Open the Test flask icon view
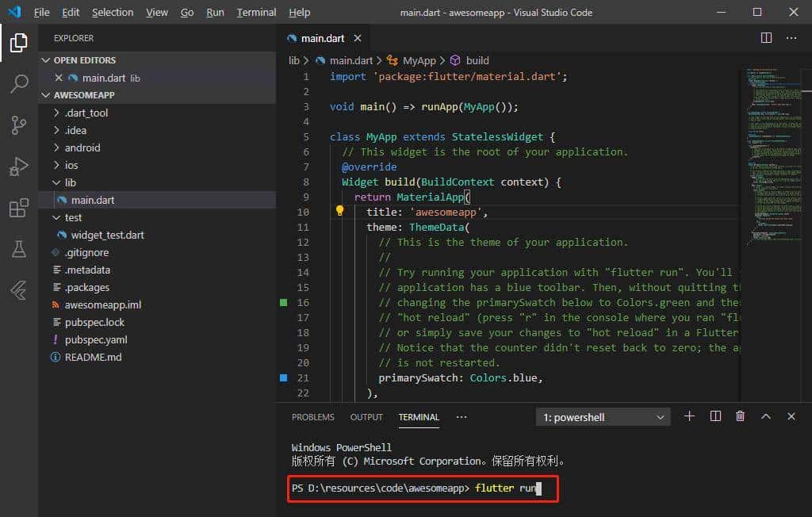This screenshot has width=812, height=517. click(x=19, y=250)
